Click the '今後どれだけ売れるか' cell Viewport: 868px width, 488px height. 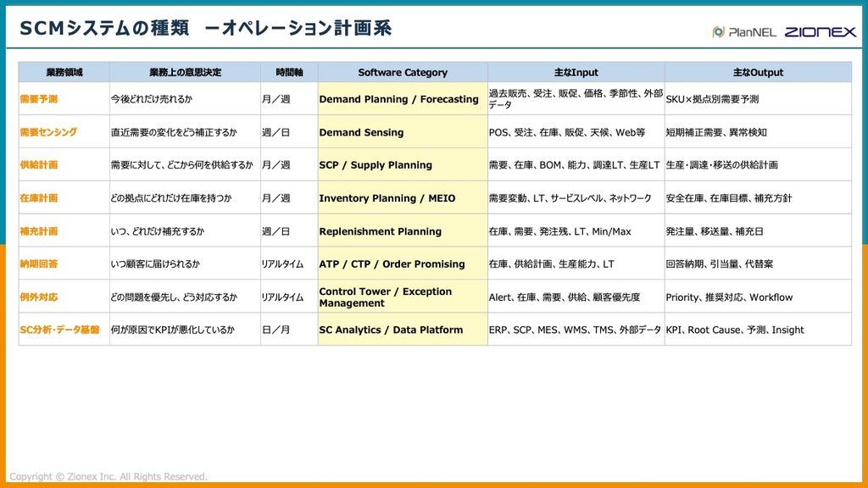185,99
